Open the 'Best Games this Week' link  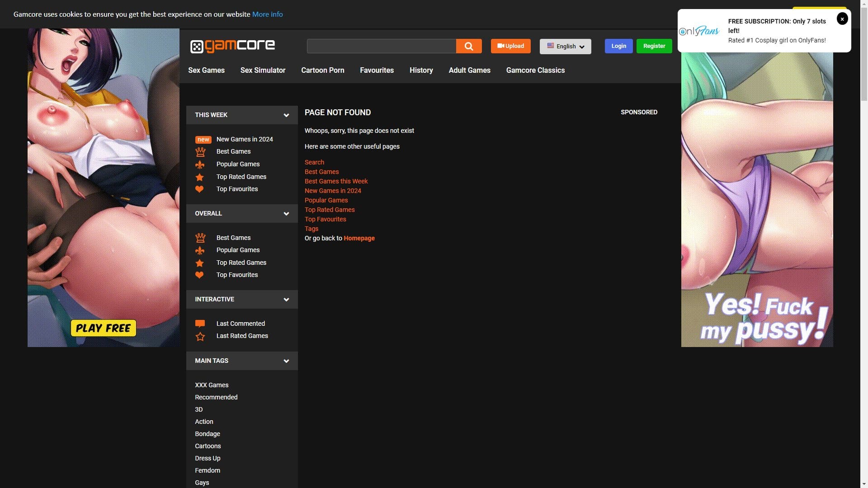(336, 181)
